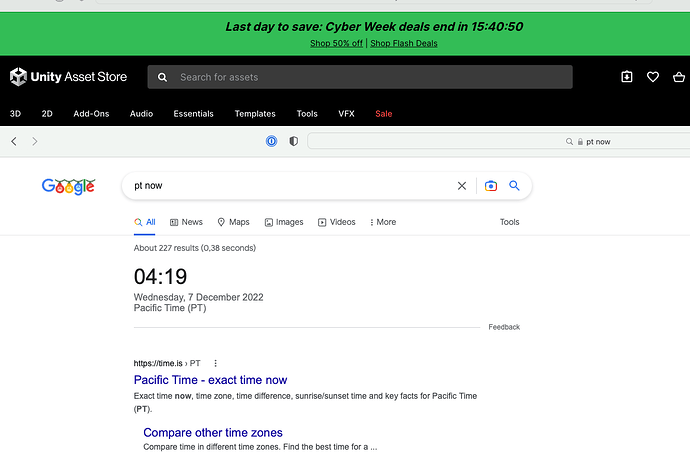690x452 pixels.
Task: Click the privacy shield icon
Action: tap(293, 141)
